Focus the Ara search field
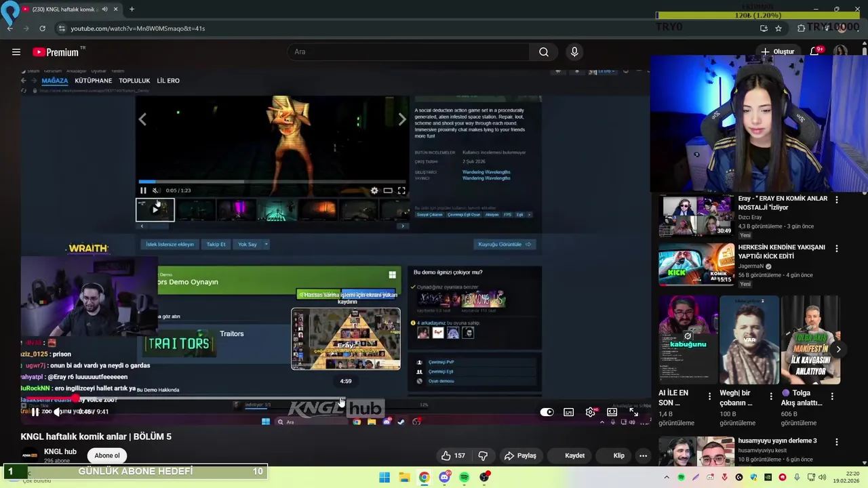The height and width of the screenshot is (488, 868). pos(409,52)
